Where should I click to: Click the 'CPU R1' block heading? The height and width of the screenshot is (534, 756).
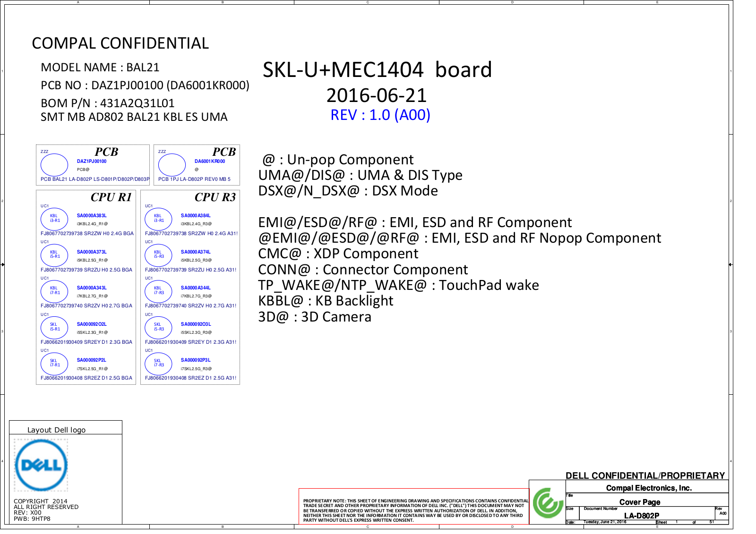click(x=111, y=197)
